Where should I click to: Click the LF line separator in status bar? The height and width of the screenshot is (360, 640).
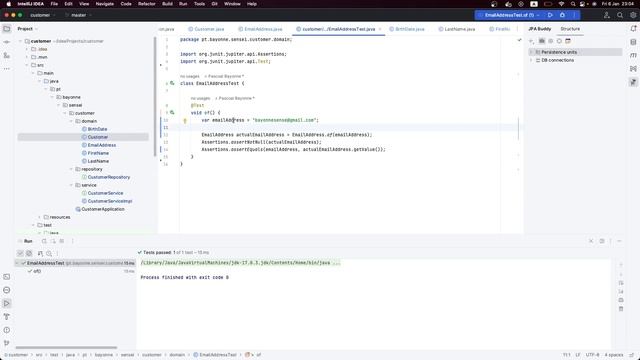click(578, 355)
